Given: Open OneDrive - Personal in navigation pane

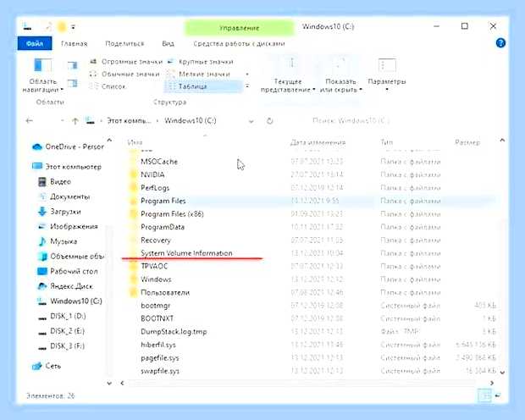Looking at the screenshot, I should 68,146.
